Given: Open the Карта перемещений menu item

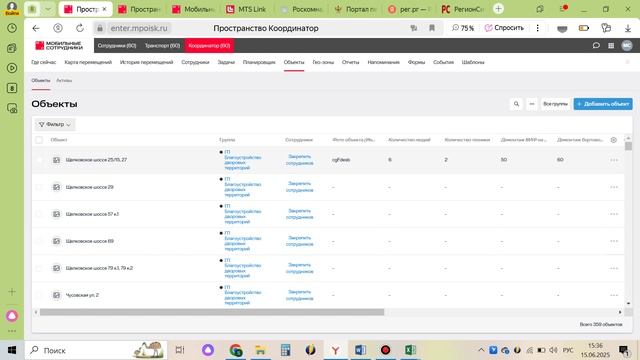Looking at the screenshot, I should pyautogui.click(x=88, y=62).
